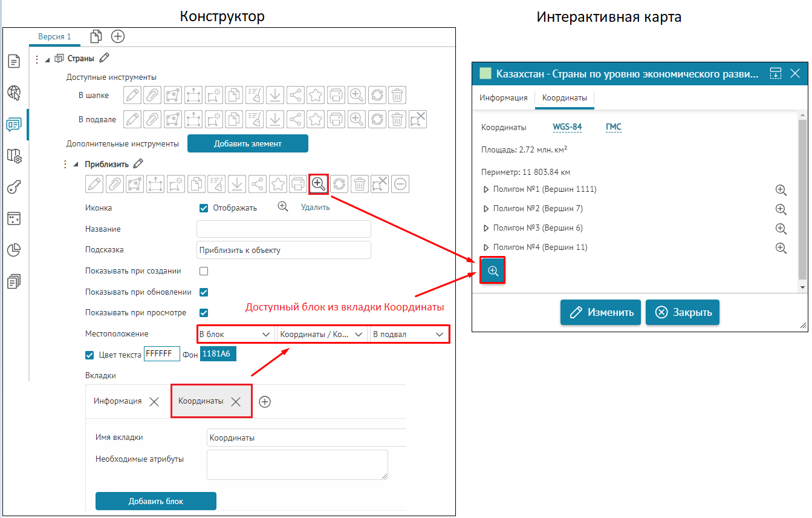Click the trash icon in В шапке row
This screenshot has width=812, height=518.
point(397,95)
